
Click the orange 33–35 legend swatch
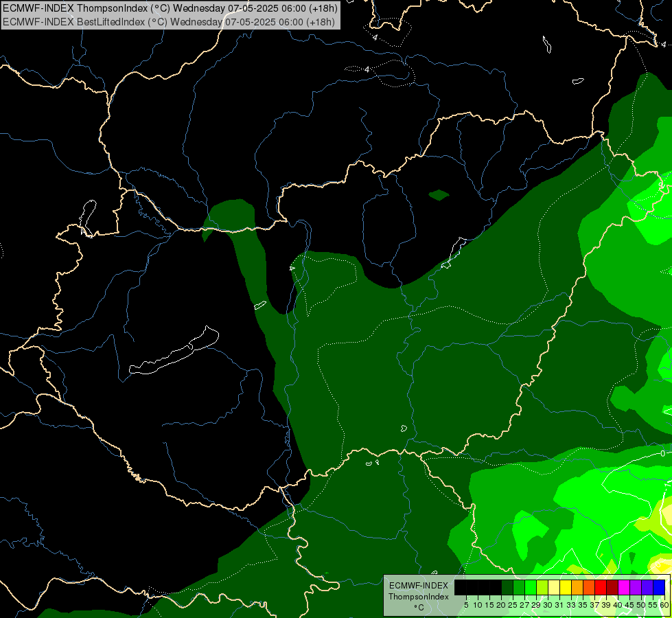coord(577,587)
